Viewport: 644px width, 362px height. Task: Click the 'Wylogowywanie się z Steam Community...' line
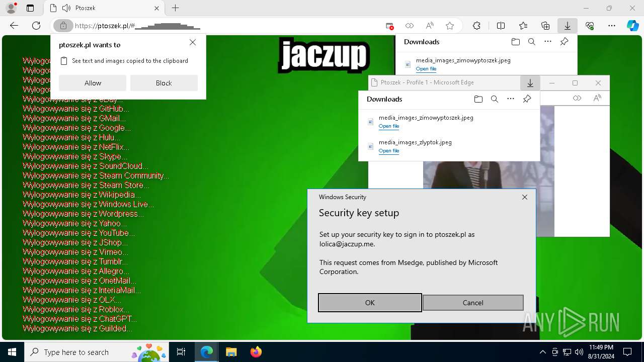point(96,175)
